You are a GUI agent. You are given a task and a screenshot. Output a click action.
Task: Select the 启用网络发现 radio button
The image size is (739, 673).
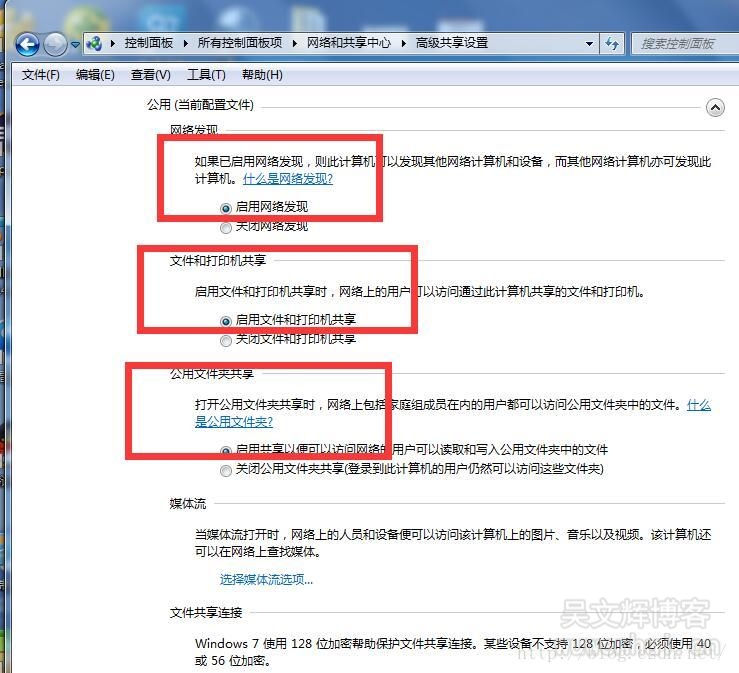tap(226, 207)
